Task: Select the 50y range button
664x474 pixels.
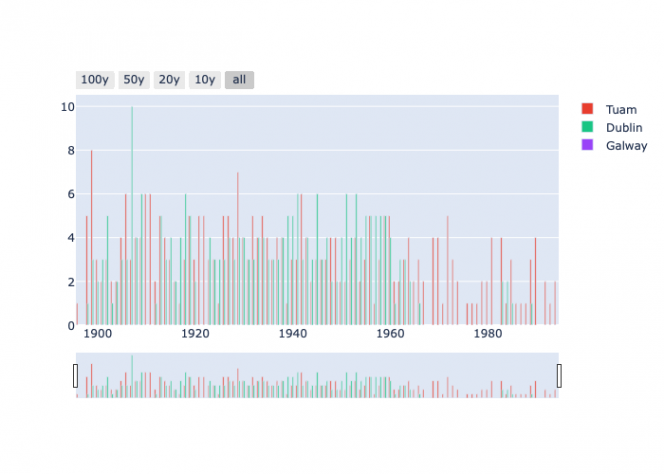Action: tap(133, 80)
